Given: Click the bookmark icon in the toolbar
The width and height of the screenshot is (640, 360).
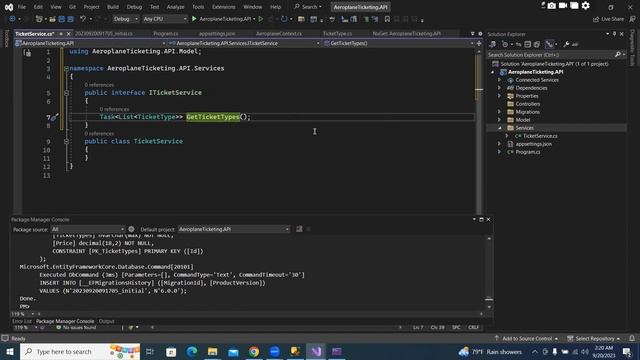Looking at the screenshot, I should click(387, 19).
